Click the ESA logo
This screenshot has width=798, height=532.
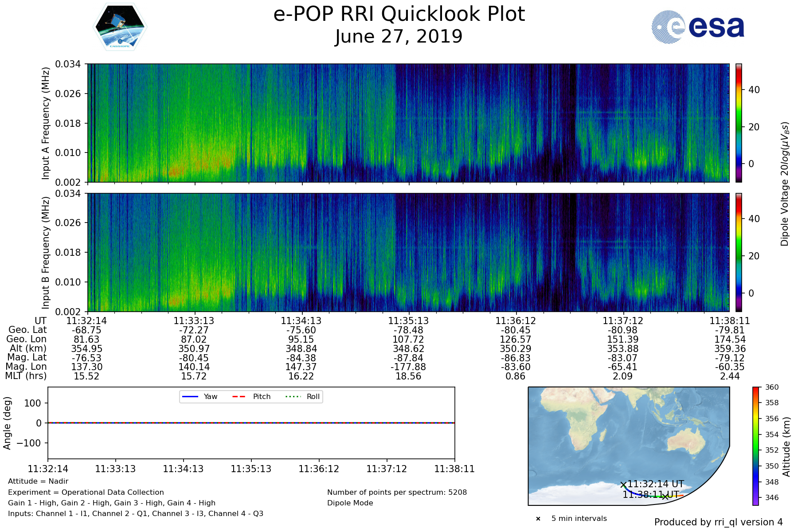(698, 27)
